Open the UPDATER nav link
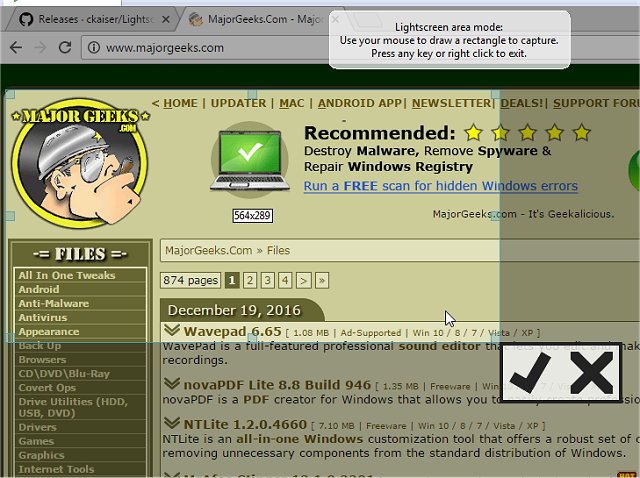This screenshot has height=478, width=640. [238, 103]
